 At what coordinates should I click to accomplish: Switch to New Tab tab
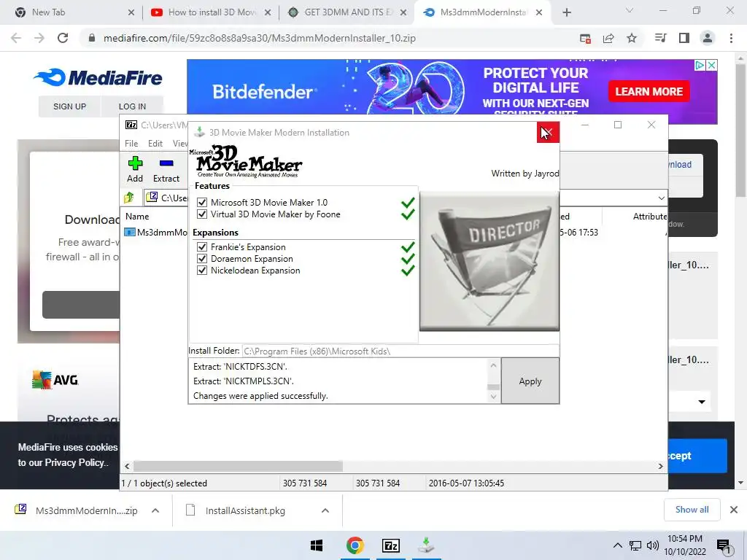[x=71, y=12]
